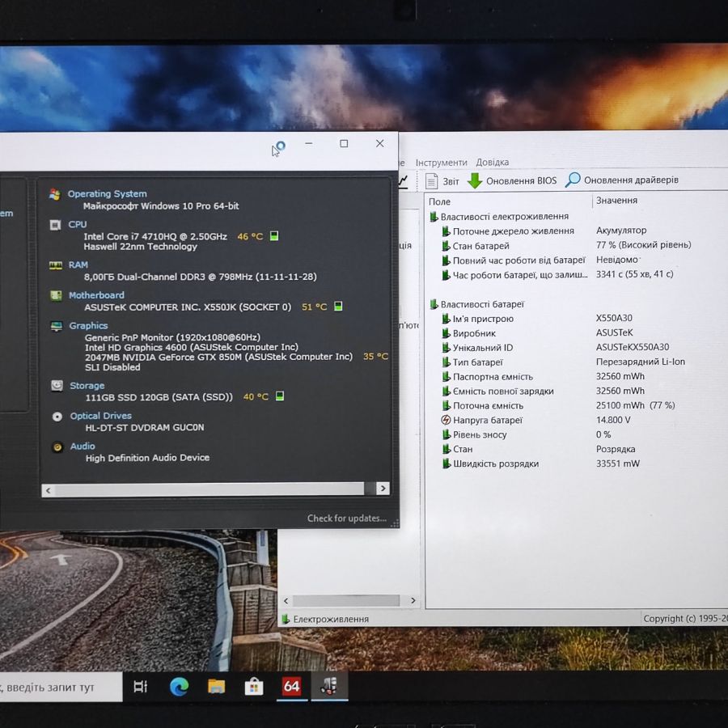Select the Паспортна ємність row
Viewport: 728px width, 728px height.
pyautogui.click(x=488, y=377)
